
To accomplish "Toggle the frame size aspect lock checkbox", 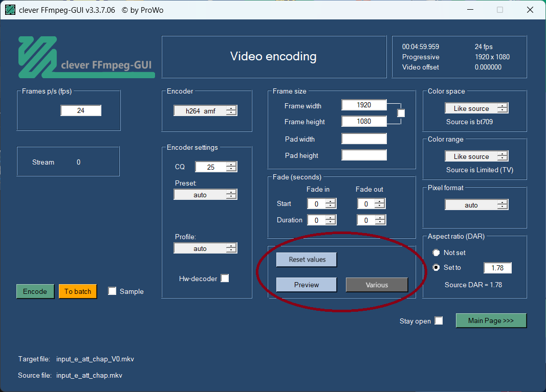I will 401,113.
